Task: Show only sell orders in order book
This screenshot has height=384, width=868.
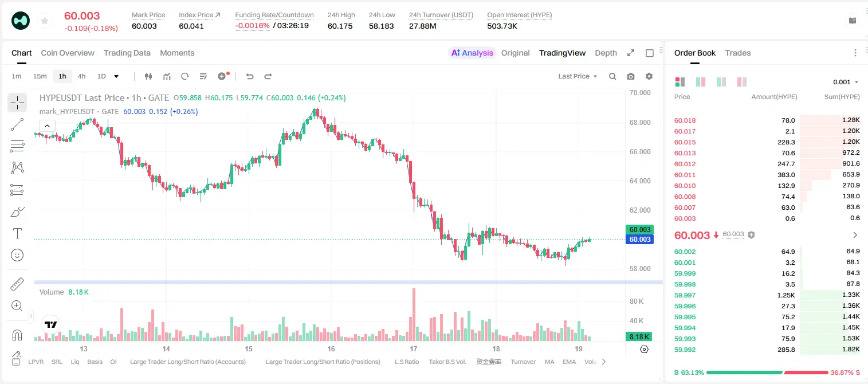Action: point(741,82)
